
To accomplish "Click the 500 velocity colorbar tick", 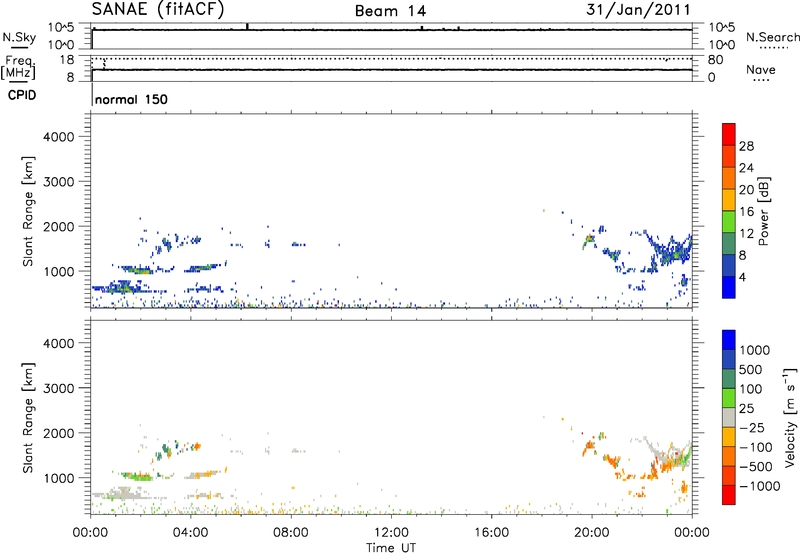I will pos(751,369).
